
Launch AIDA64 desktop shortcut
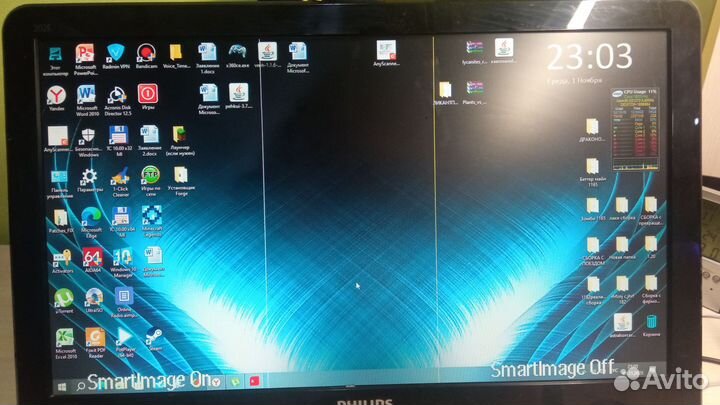[92, 258]
